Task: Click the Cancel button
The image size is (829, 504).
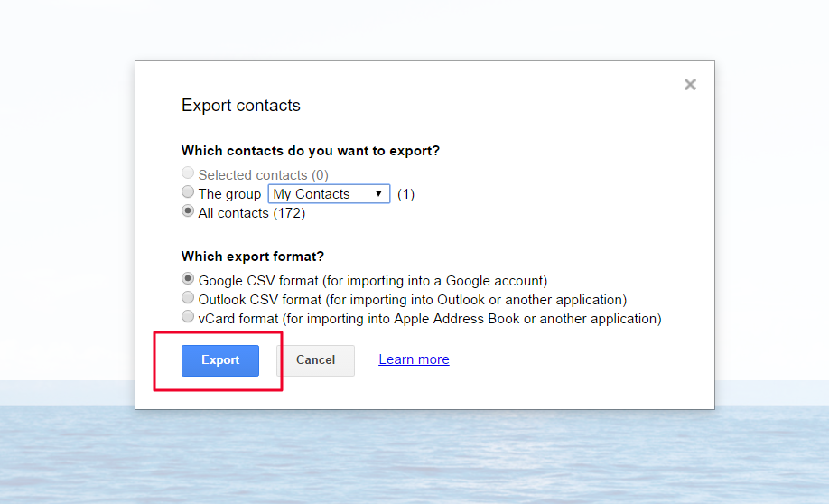Action: tap(316, 360)
